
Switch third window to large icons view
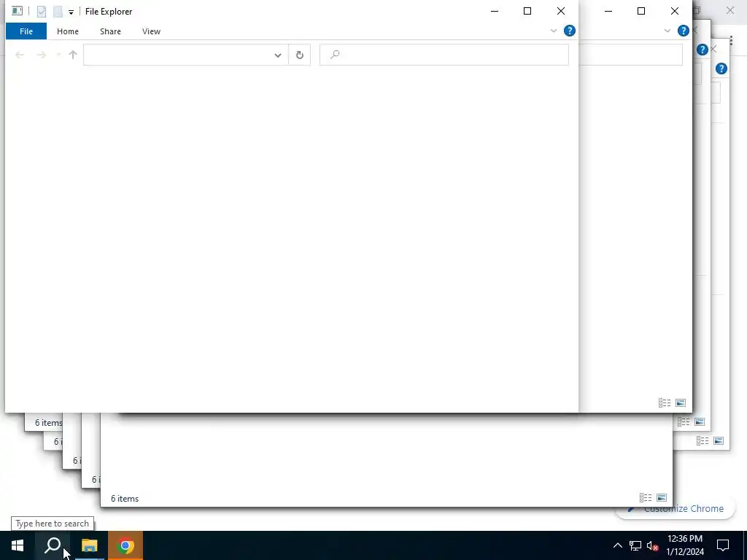pos(700,422)
